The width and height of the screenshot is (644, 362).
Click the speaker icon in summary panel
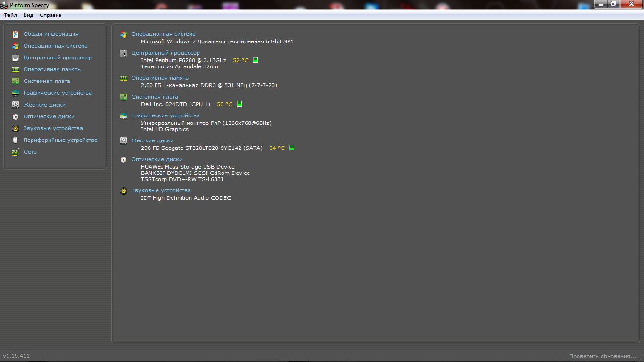click(x=124, y=191)
